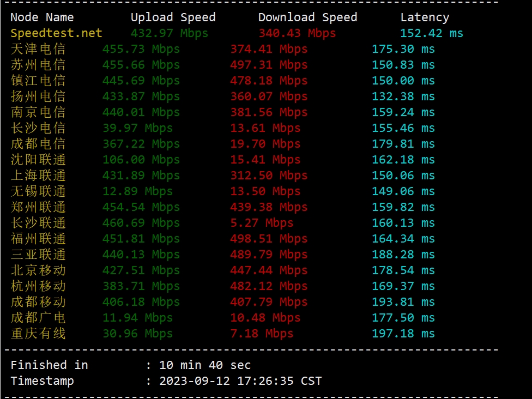
Task: Click the 上海联通 download speed 312.50 Mbps
Action: coord(269,176)
